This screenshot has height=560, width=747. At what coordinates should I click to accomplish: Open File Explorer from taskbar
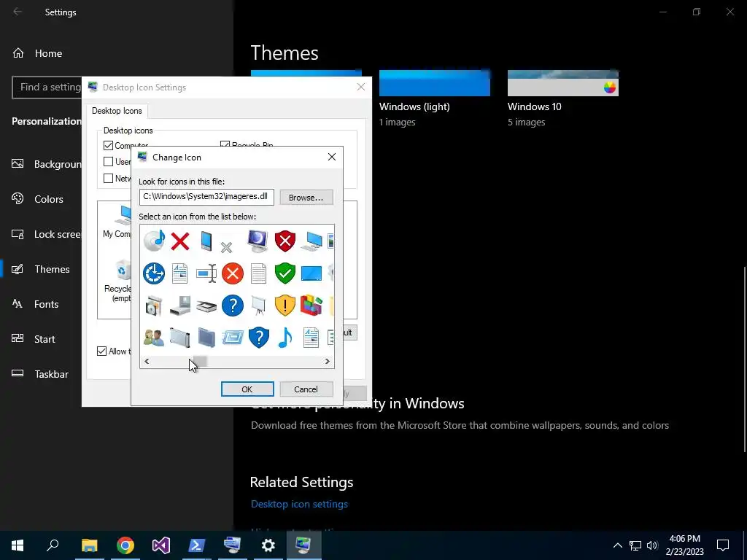click(x=89, y=545)
